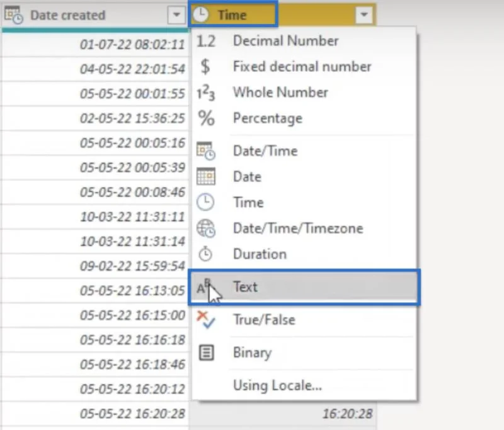Pick Date data type option
The height and width of the screenshot is (430, 504).
[304, 177]
